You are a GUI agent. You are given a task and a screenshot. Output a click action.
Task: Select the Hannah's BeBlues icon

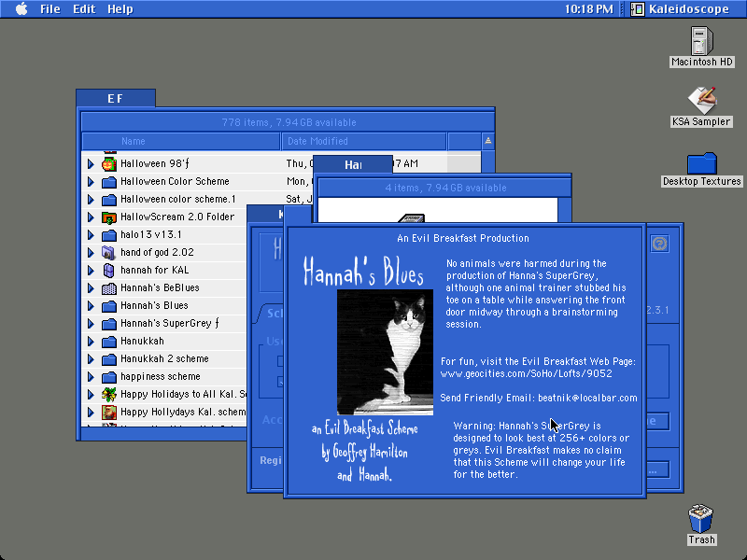pos(109,288)
